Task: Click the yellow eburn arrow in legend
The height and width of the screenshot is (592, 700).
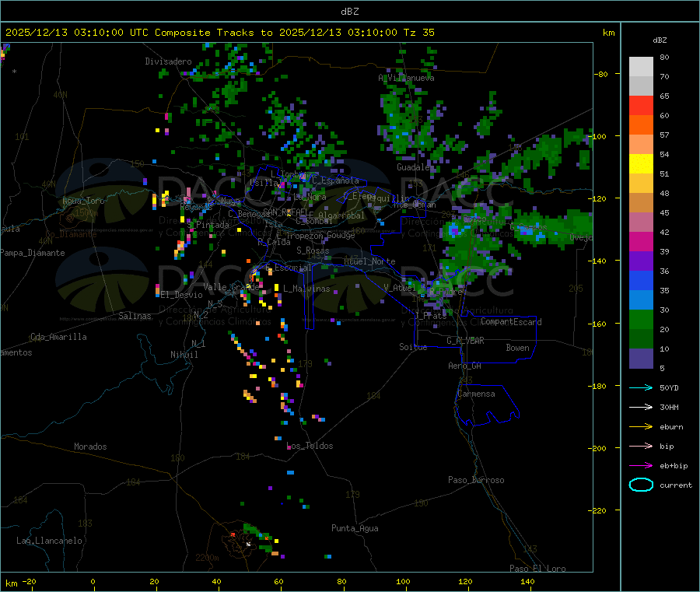Action: tap(641, 427)
